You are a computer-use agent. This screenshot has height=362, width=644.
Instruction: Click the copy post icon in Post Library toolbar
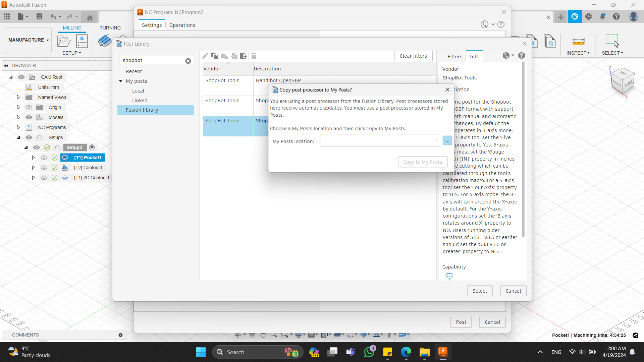(215, 56)
